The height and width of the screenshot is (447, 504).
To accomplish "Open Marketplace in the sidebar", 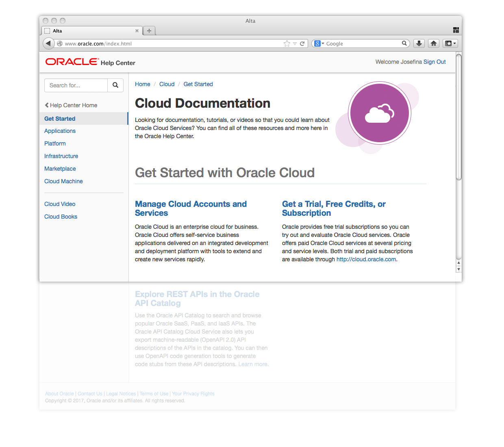I will 60,169.
